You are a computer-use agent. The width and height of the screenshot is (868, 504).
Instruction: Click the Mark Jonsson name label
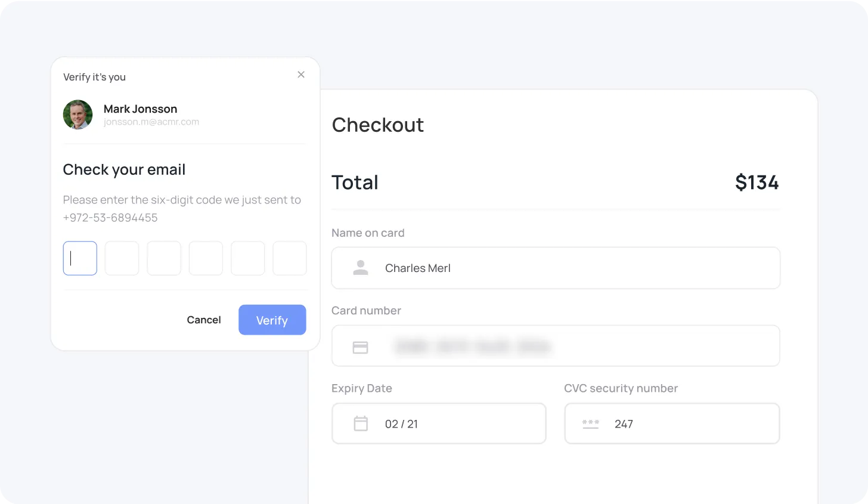(140, 109)
